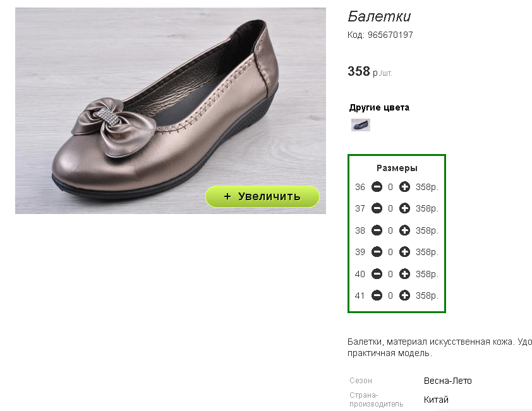Increase quantity for size 41

(404, 295)
